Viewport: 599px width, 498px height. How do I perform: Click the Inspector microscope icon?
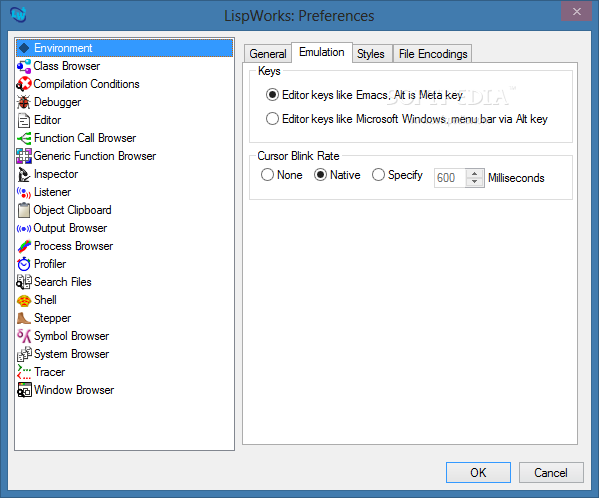click(x=24, y=174)
